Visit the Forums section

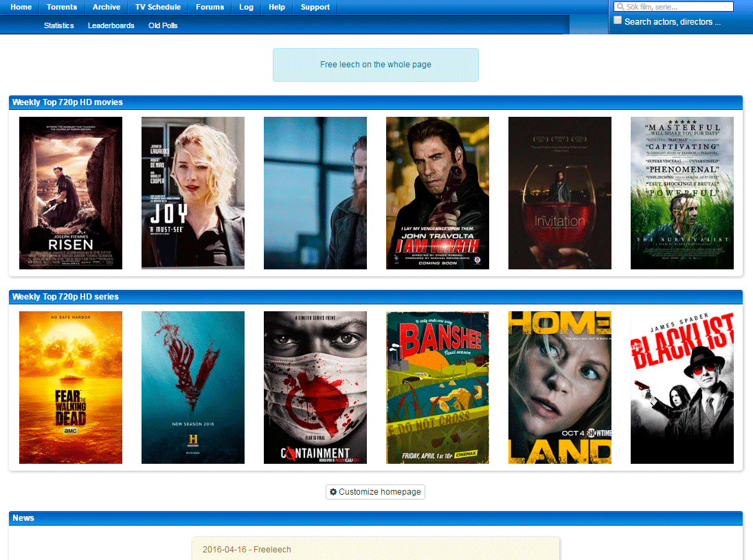[210, 7]
